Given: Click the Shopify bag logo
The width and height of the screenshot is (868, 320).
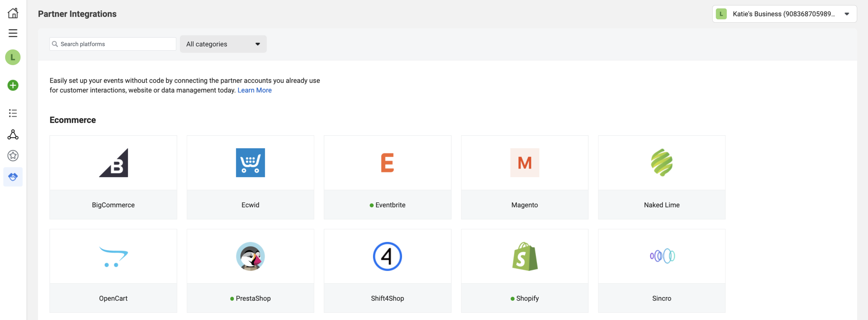Looking at the screenshot, I should [525, 256].
